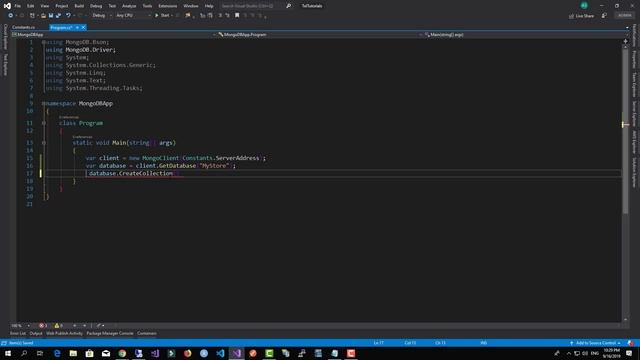Collapse the namespace MongoDBApp block

44,104
